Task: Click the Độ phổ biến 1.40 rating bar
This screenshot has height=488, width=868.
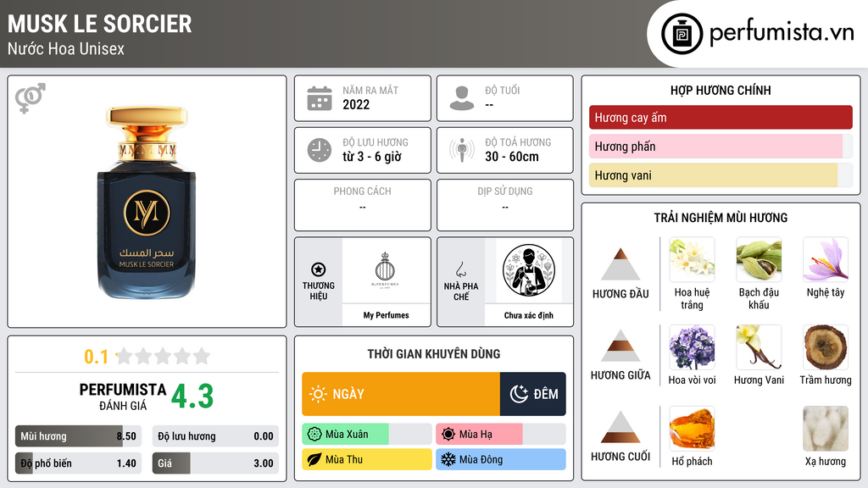Action: click(x=78, y=463)
